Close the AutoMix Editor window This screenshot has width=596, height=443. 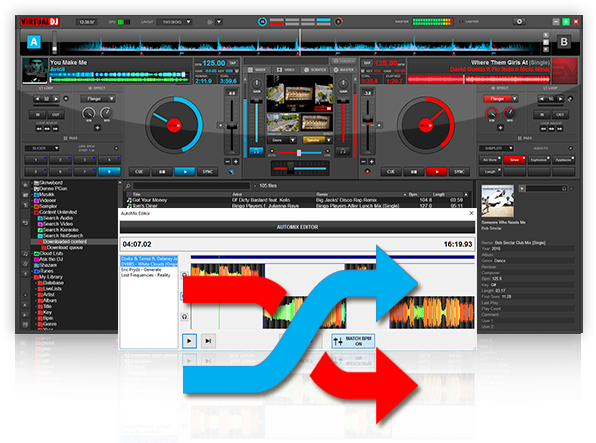471,213
